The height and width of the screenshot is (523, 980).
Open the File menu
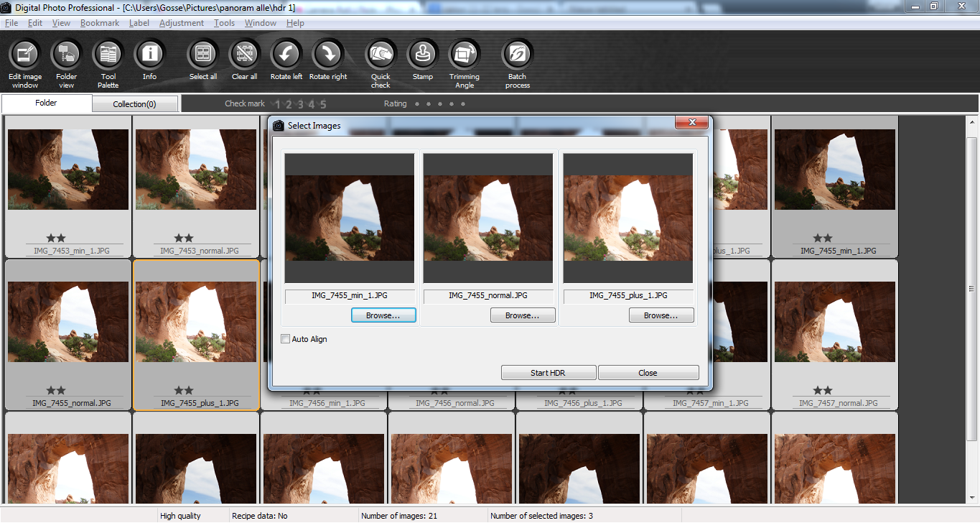click(x=11, y=23)
